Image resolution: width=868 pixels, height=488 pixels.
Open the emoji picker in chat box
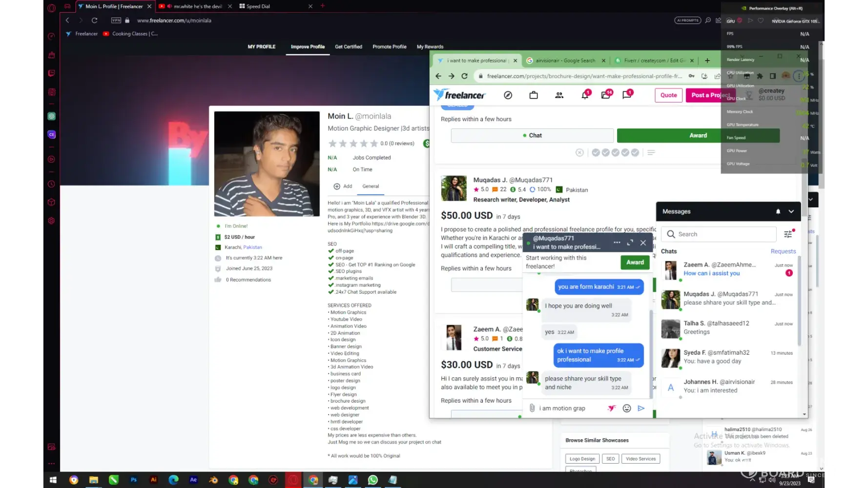(x=627, y=408)
